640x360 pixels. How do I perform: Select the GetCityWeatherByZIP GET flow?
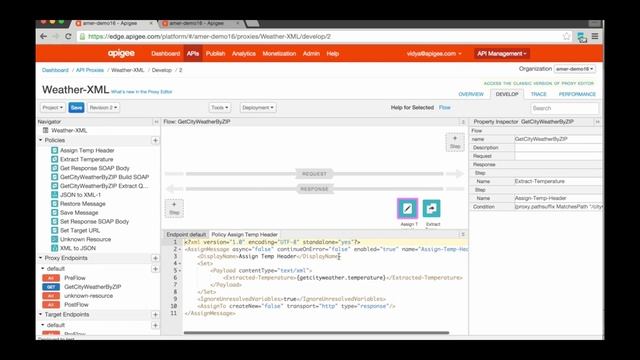tap(93, 287)
